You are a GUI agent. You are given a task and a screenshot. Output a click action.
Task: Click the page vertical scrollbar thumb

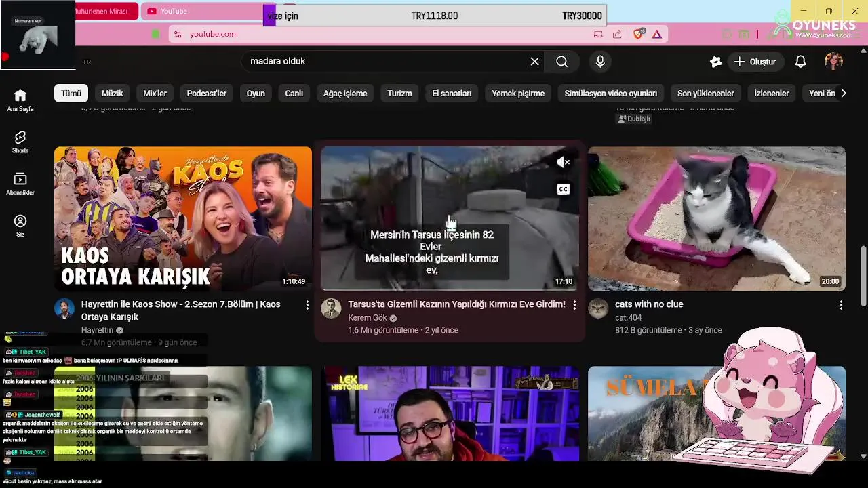tap(863, 277)
